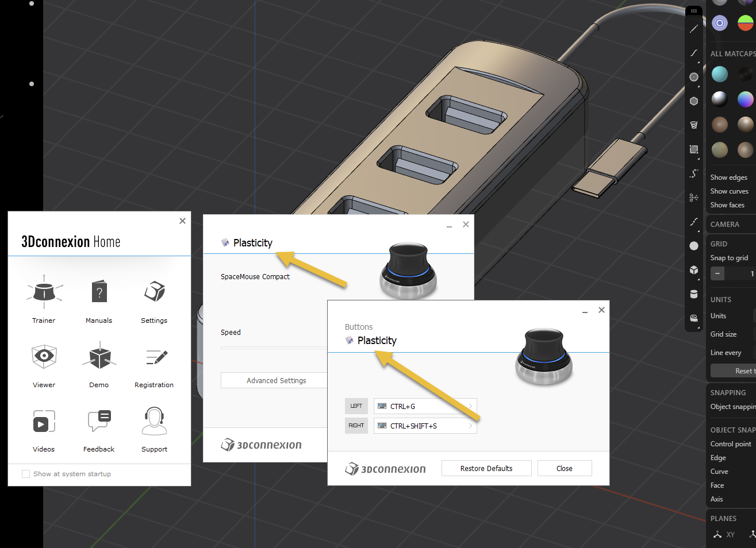Select the Line tool in the left toolbar
756x548 pixels.
[x=693, y=28]
